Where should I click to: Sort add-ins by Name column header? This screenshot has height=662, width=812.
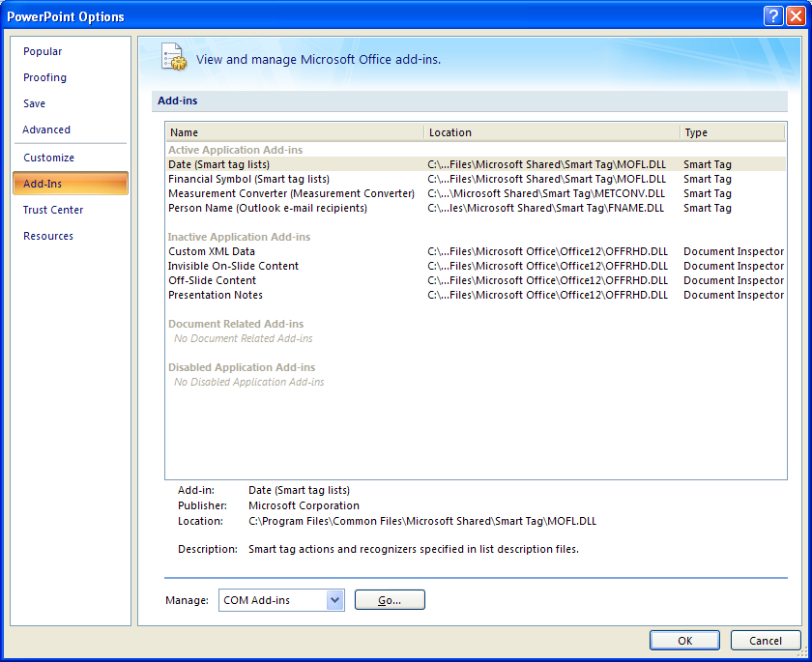pos(295,132)
